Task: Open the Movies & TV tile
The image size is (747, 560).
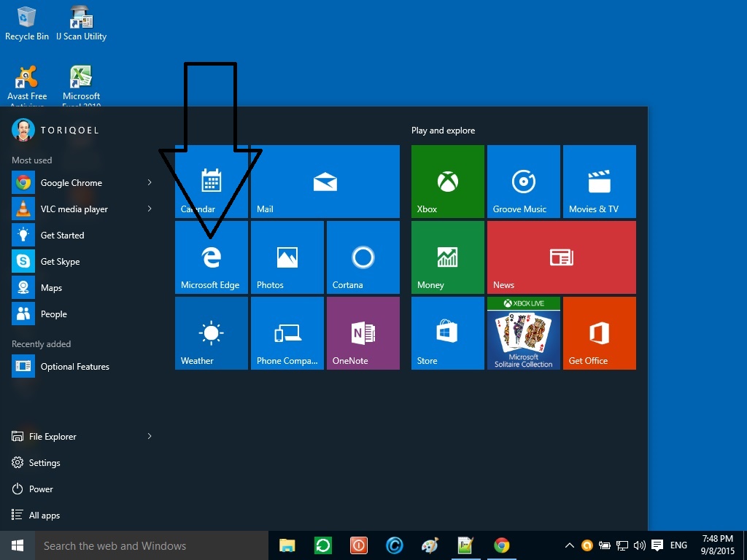Action: (x=600, y=182)
